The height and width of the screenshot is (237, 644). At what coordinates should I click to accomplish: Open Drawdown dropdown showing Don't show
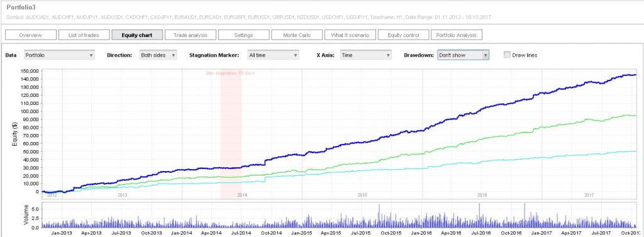click(464, 55)
